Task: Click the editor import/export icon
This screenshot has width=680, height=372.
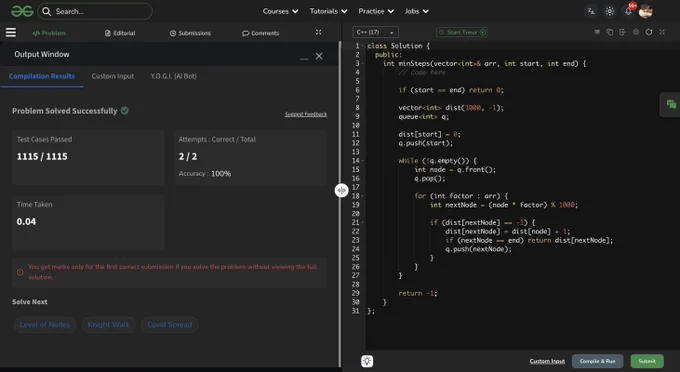Action: point(622,32)
